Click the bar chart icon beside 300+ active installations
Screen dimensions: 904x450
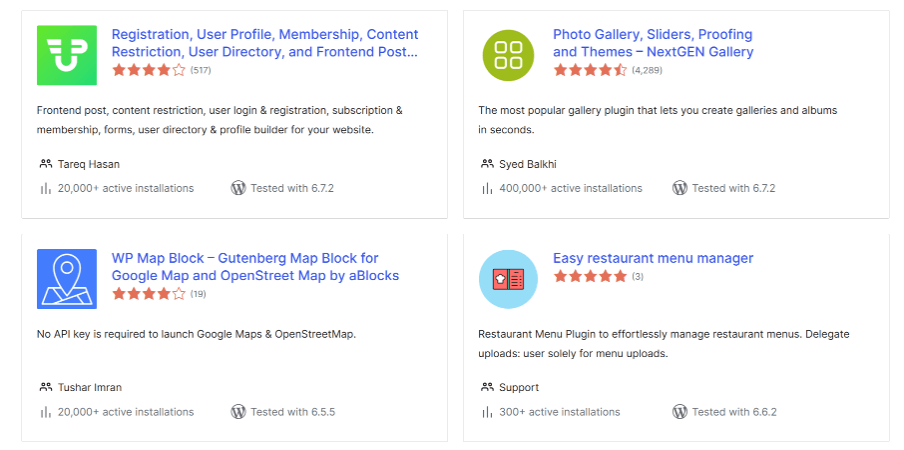tap(487, 412)
